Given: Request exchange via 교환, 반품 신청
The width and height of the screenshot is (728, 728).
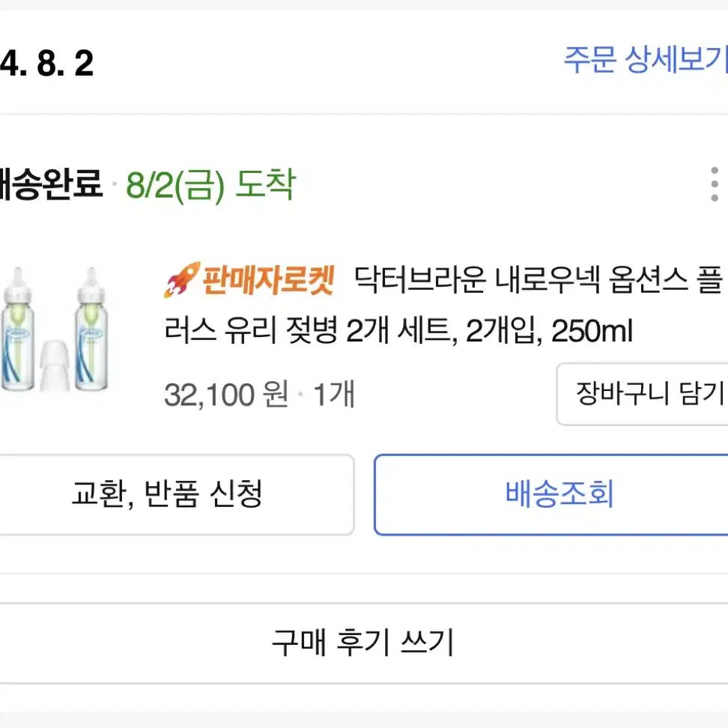Looking at the screenshot, I should coord(177,494).
